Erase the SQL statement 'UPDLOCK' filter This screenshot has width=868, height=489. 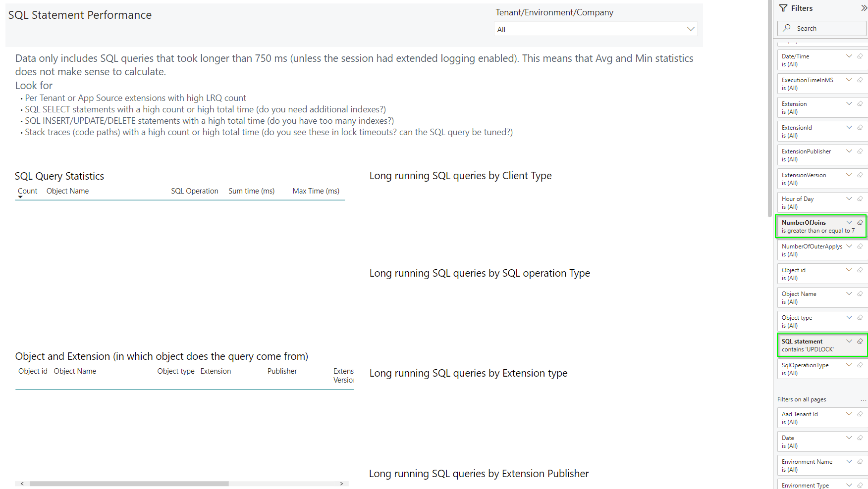tap(860, 341)
